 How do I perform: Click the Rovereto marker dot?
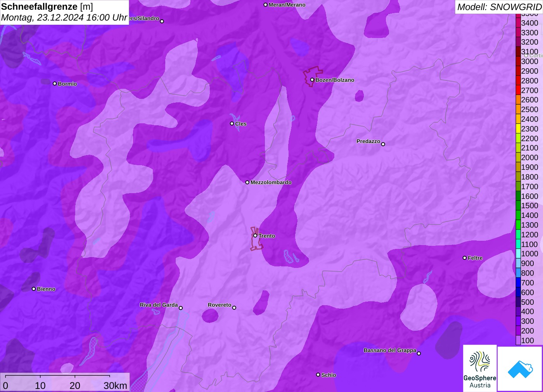[234, 308]
